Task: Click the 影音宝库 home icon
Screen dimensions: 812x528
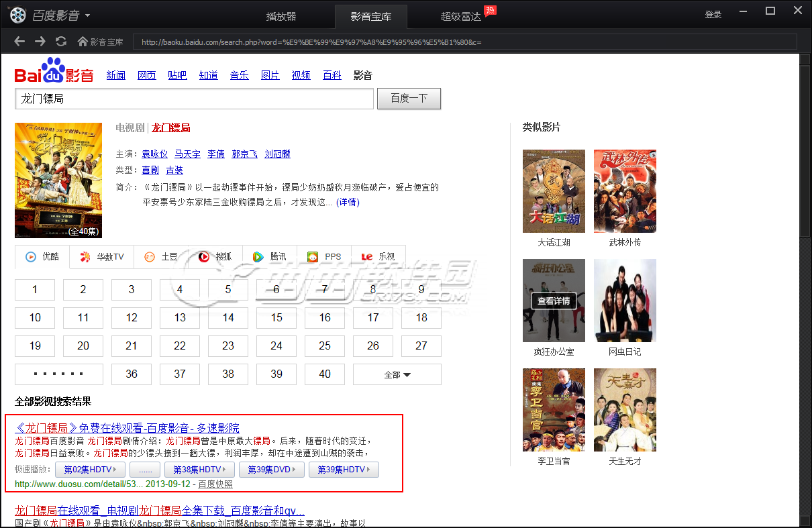Action: [83, 42]
